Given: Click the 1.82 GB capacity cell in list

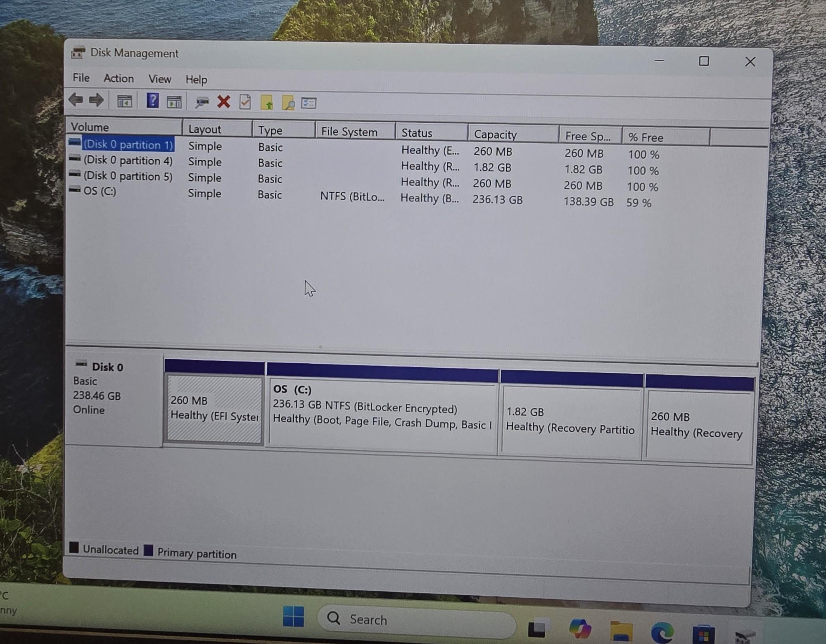Looking at the screenshot, I should click(492, 168).
